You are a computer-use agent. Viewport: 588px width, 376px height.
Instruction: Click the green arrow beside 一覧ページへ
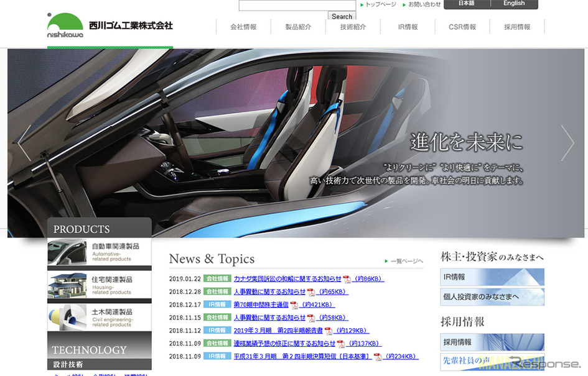tap(386, 261)
